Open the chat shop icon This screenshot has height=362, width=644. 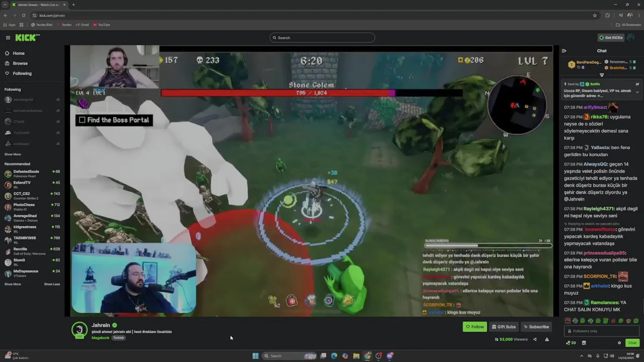click(584, 343)
